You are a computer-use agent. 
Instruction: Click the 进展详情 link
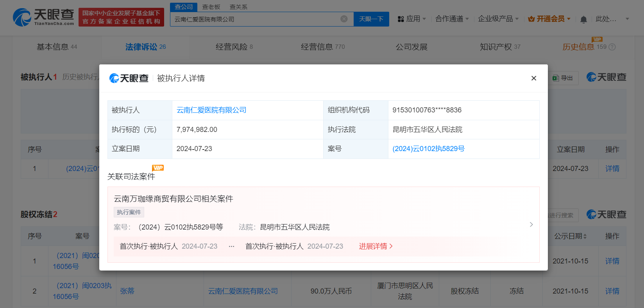[376, 246]
